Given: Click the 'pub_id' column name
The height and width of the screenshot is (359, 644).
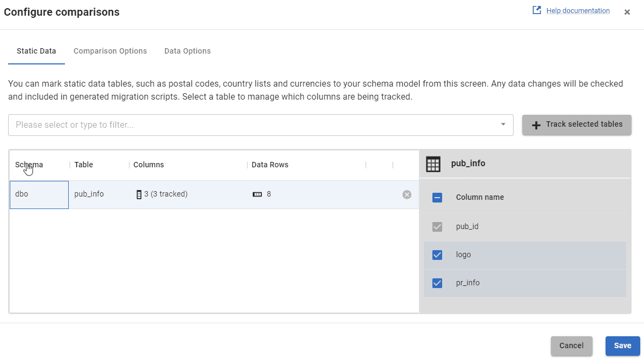Looking at the screenshot, I should pyautogui.click(x=467, y=227).
